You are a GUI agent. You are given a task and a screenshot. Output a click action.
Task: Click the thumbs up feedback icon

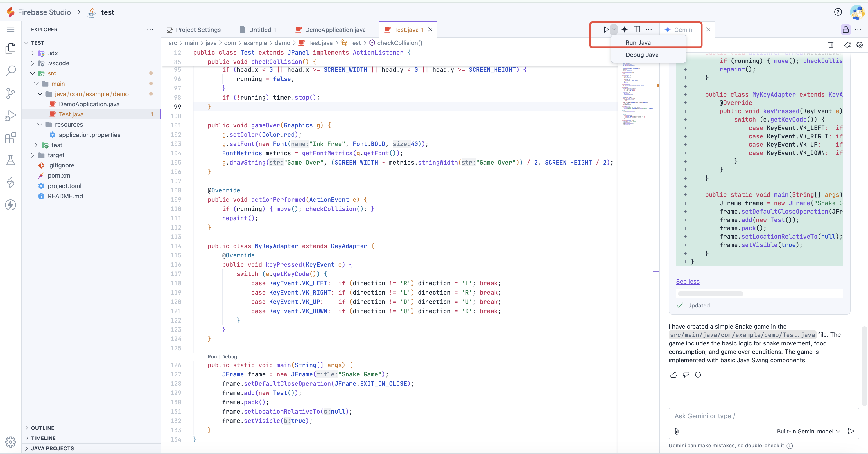coord(674,375)
